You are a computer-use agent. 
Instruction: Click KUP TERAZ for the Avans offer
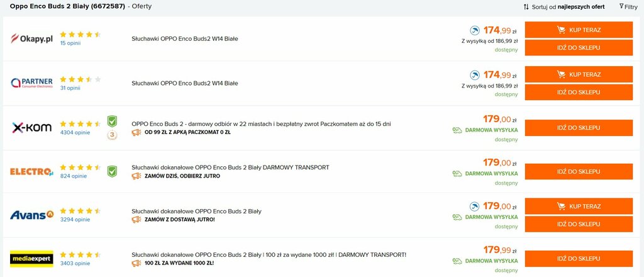pyautogui.click(x=579, y=206)
